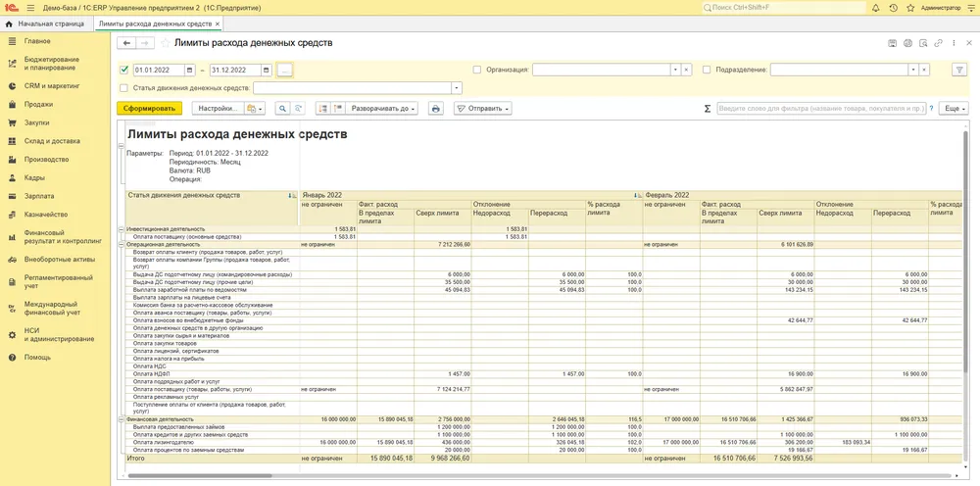Screen dimensions: 980x486
Task: Open the search magnifier icon in toolbar
Action: point(283,108)
